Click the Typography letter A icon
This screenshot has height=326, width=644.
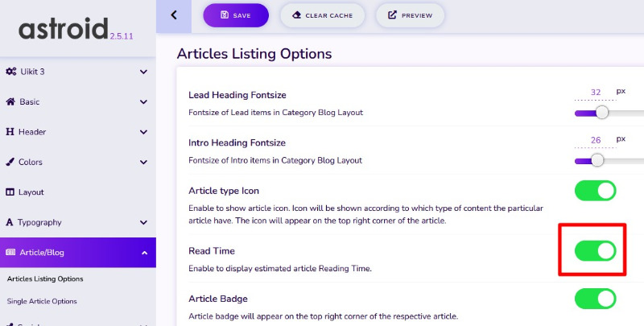(x=10, y=222)
